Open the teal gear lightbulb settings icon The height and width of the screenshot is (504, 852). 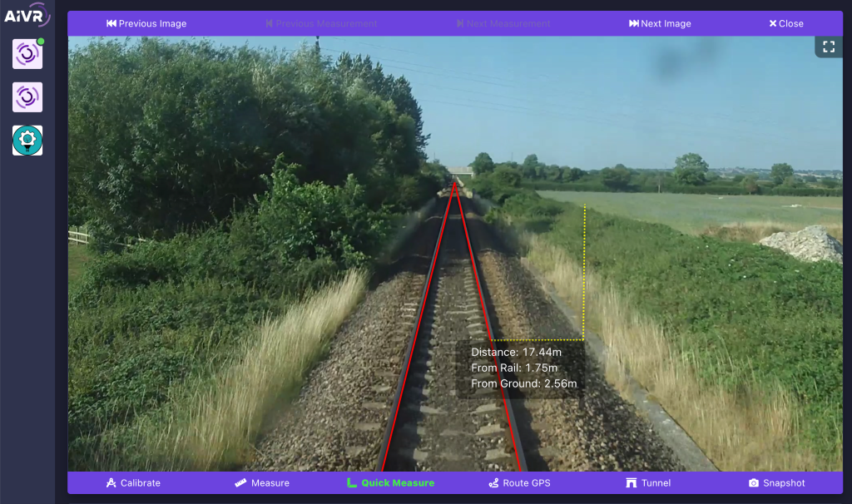click(27, 141)
